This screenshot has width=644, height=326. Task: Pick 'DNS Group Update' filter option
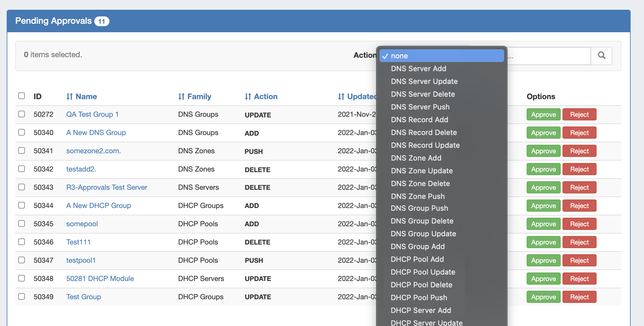tap(423, 234)
